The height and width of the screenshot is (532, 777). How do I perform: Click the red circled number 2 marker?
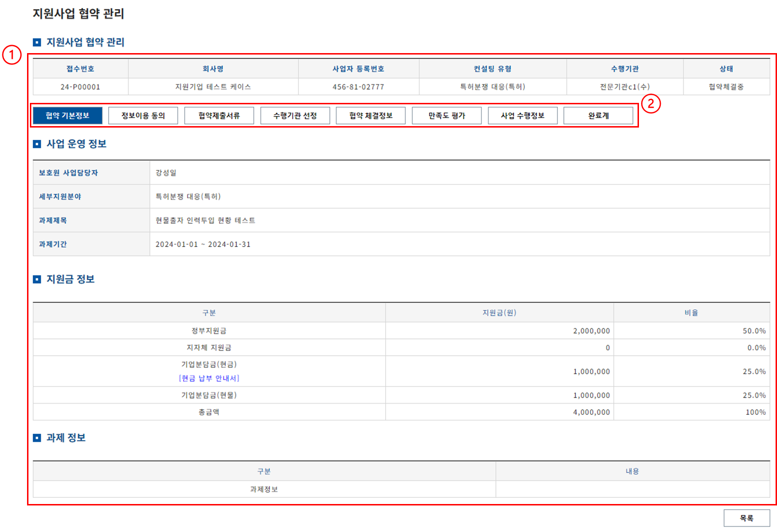pyautogui.click(x=651, y=103)
